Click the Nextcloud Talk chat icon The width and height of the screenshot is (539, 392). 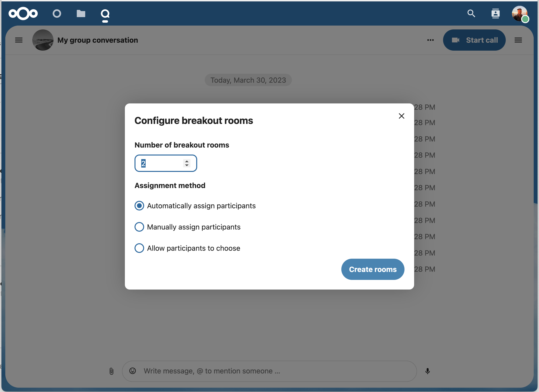tap(105, 14)
